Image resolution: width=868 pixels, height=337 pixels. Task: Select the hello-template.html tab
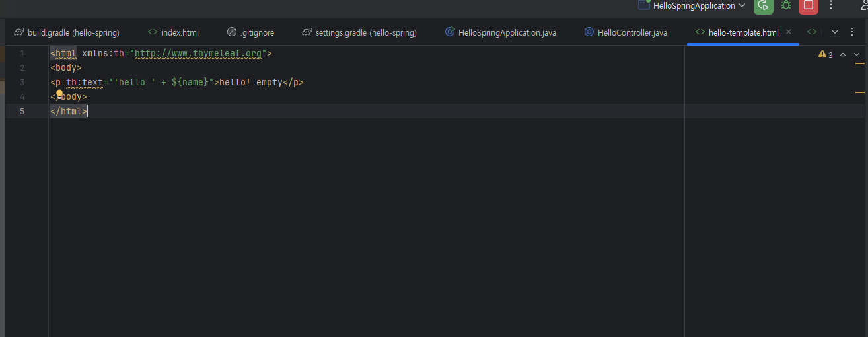[743, 32]
